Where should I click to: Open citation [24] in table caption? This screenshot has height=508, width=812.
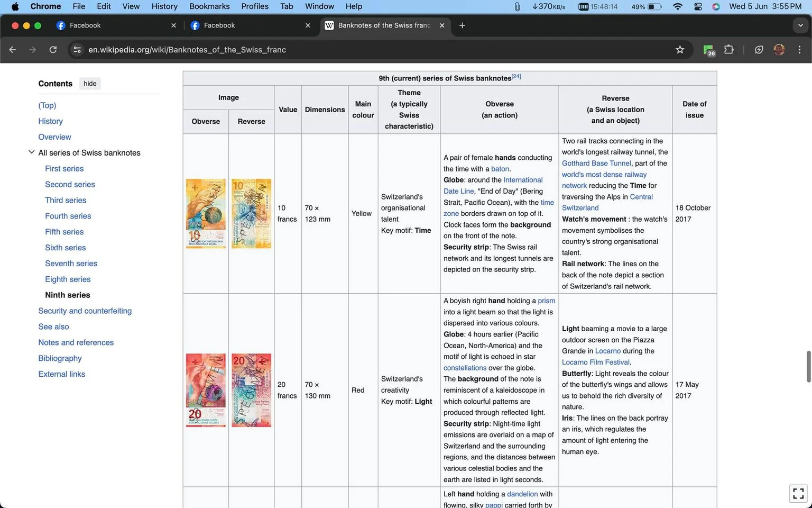tap(516, 76)
